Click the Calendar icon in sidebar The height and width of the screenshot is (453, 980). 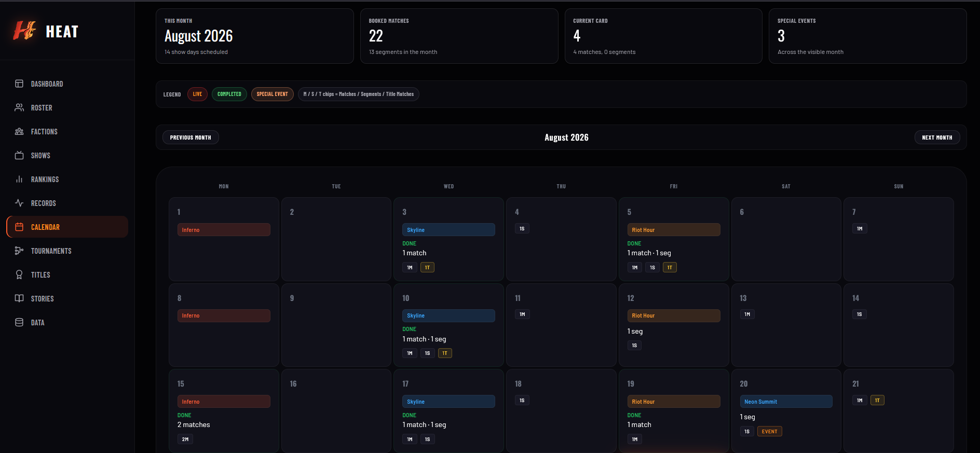[19, 227]
